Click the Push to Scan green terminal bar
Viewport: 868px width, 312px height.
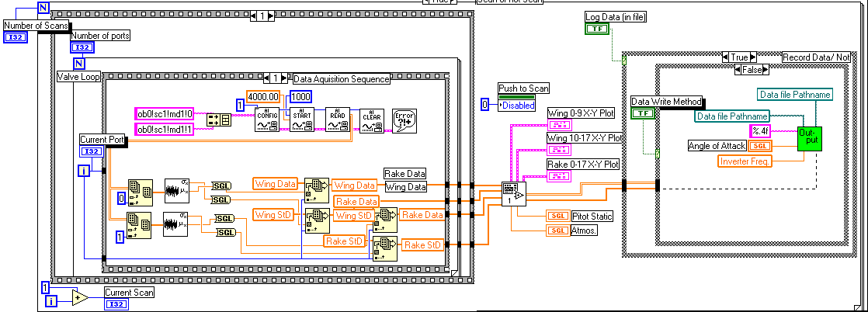tap(516, 97)
